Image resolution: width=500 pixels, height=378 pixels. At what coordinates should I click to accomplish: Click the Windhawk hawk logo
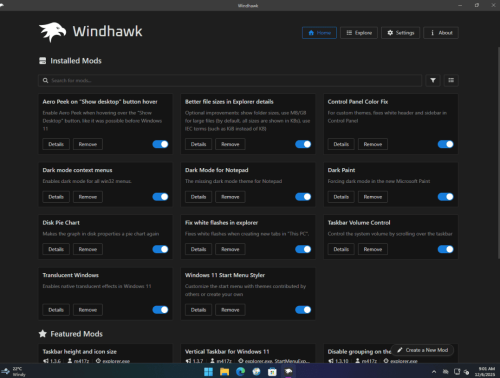[52, 32]
